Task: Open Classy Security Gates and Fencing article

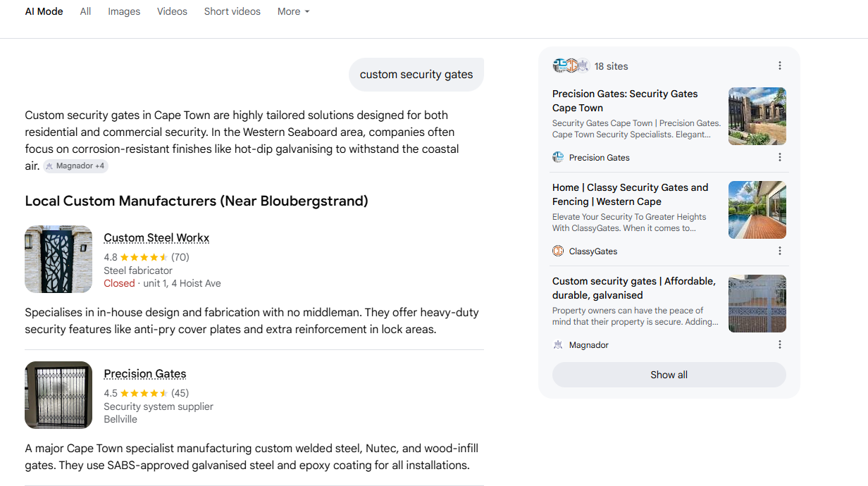Action: [630, 194]
